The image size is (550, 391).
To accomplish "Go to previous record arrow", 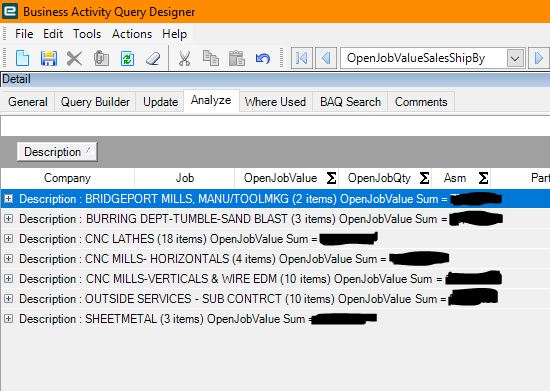I will click(326, 58).
